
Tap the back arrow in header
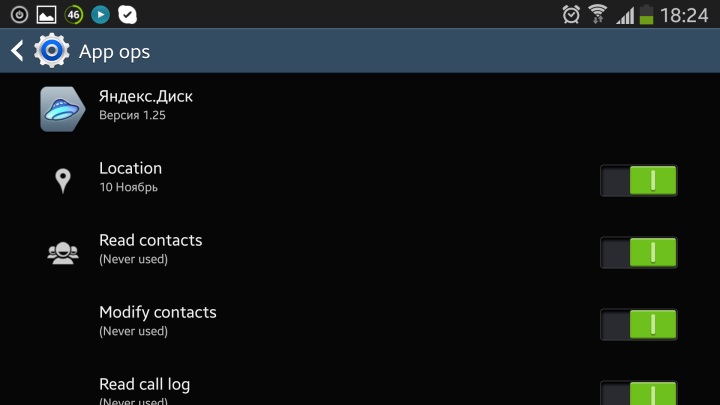[x=17, y=51]
